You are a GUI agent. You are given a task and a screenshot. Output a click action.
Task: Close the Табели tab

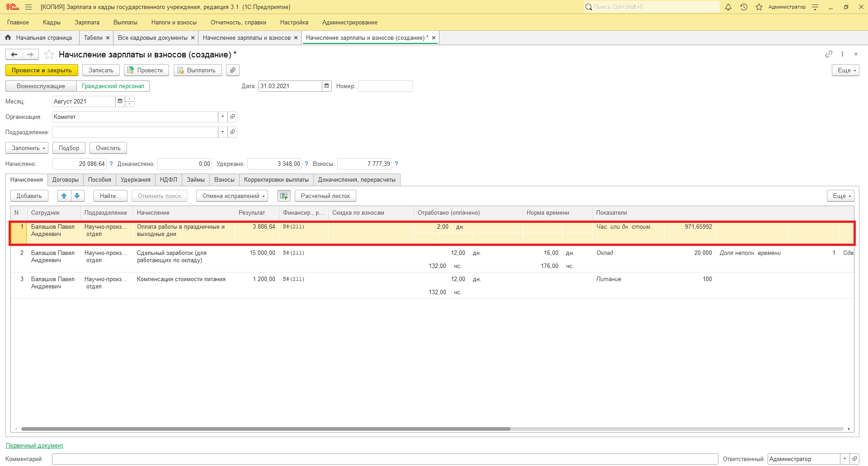[108, 38]
